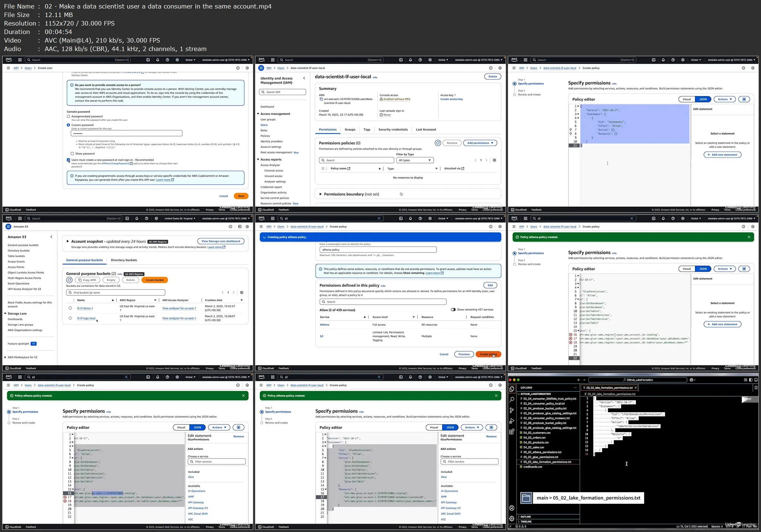Click the AWS logo in the S3 buckets frame
Screen dimensions: 761x532
[9, 218]
